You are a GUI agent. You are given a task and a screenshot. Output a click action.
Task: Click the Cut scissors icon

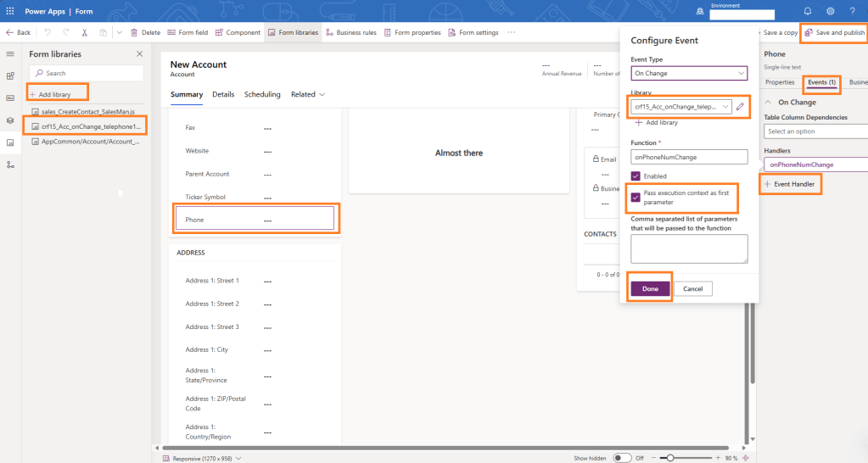point(84,32)
